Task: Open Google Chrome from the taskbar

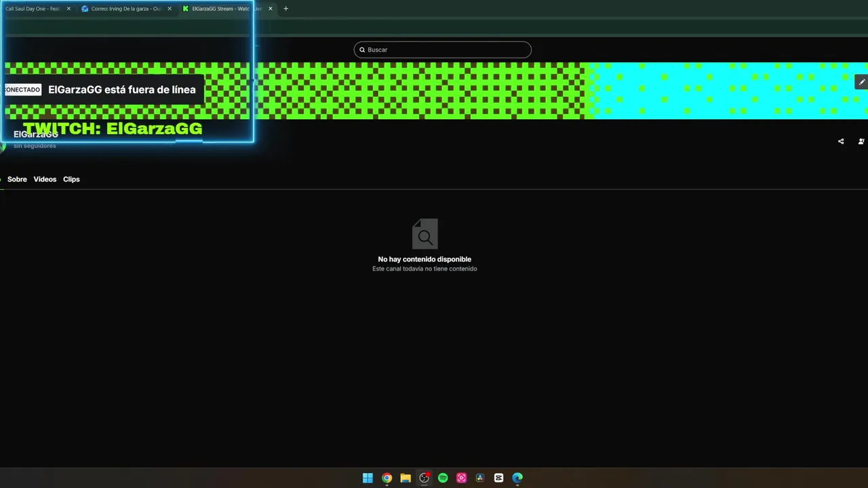Action: tap(387, 478)
